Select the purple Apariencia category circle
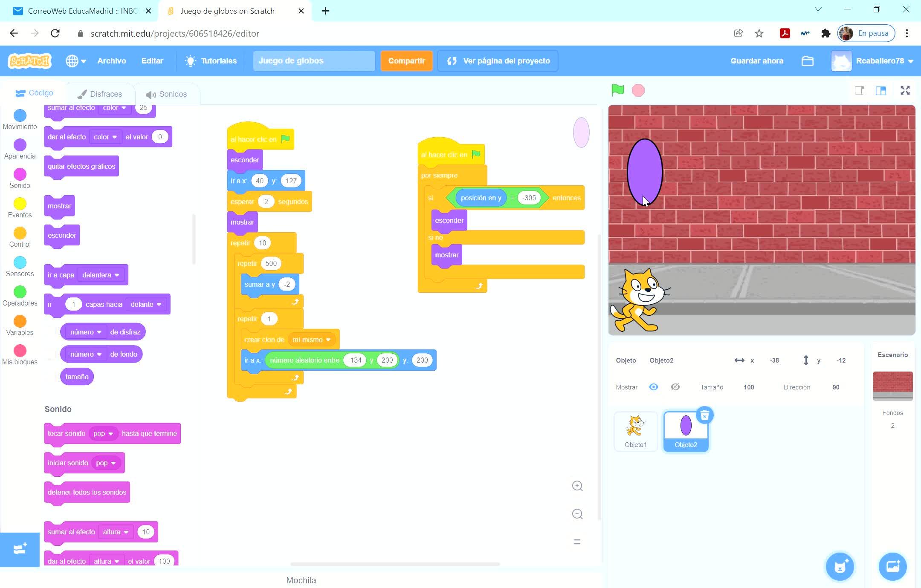Image resolution: width=921 pixels, height=588 pixels. pos(20,145)
